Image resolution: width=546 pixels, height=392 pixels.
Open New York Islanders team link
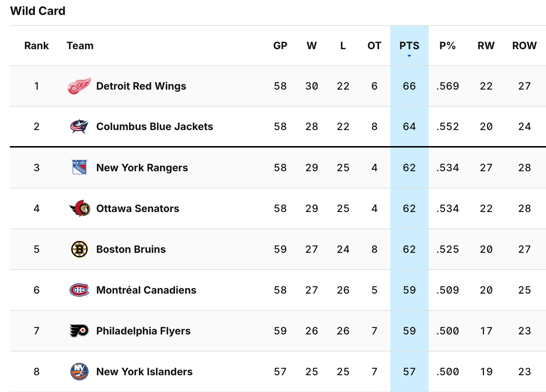[x=144, y=372]
